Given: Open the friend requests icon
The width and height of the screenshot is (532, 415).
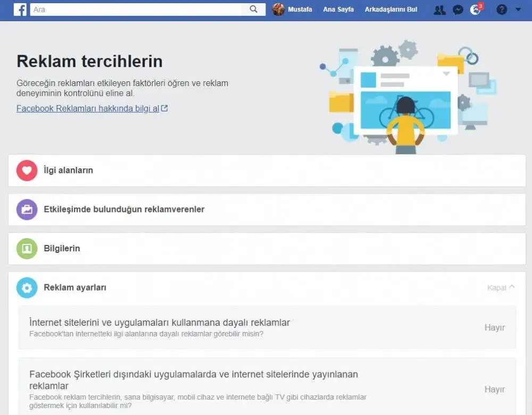Looking at the screenshot, I should pyautogui.click(x=440, y=10).
